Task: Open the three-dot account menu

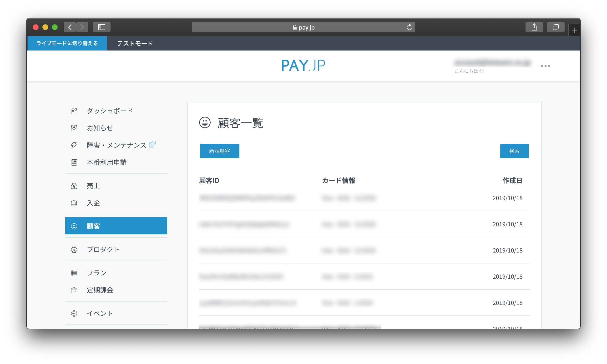Action: 545,66
